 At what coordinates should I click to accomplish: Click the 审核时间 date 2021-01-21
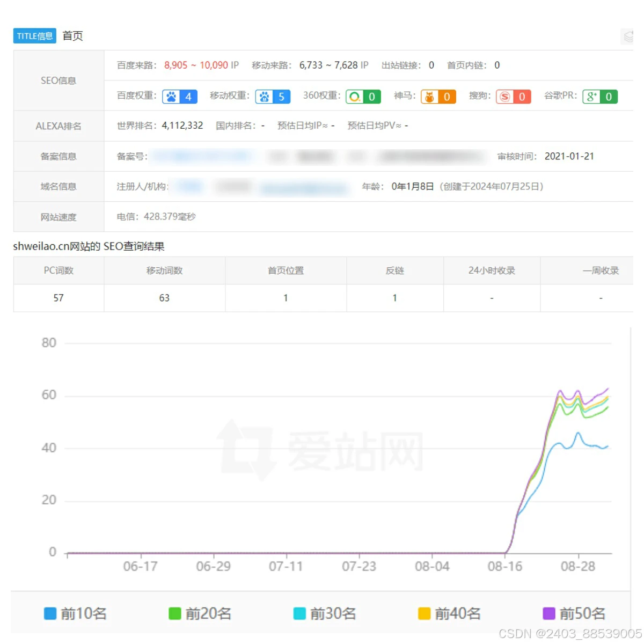569,156
